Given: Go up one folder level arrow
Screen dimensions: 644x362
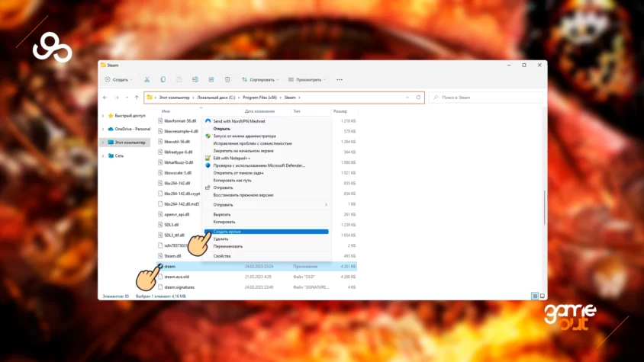Looking at the screenshot, I should [137, 98].
